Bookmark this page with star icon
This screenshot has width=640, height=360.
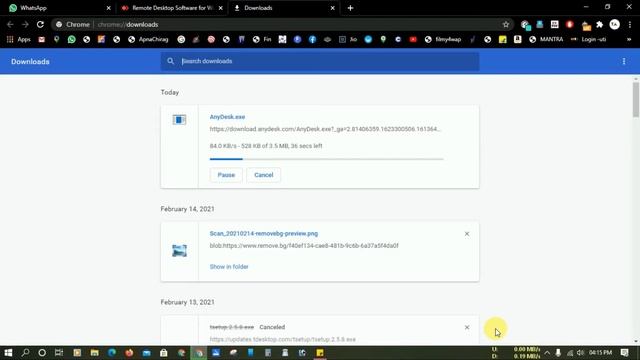506,24
